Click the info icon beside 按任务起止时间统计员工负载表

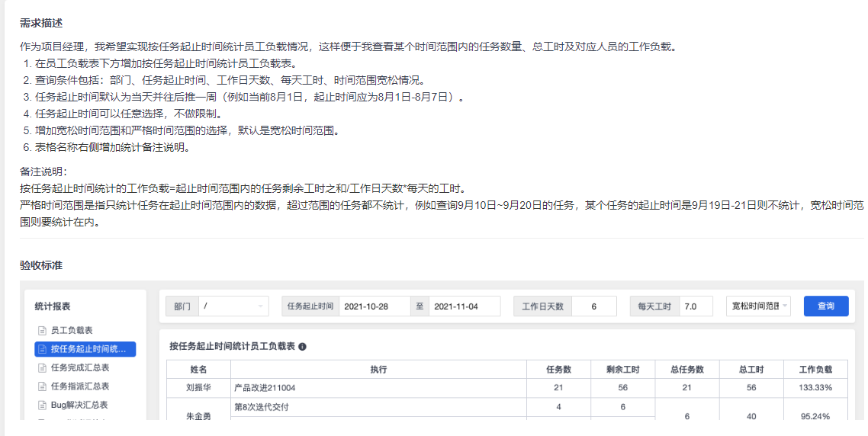[x=302, y=347]
